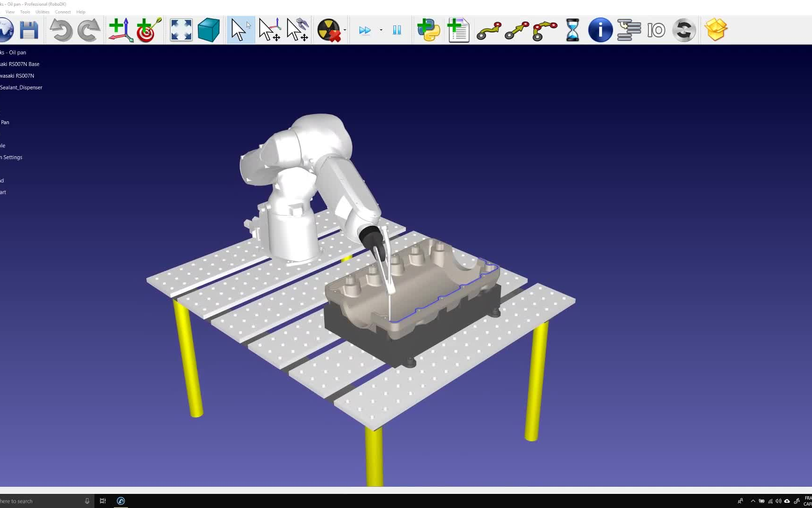Toggle the Select cursor tool

(x=240, y=30)
